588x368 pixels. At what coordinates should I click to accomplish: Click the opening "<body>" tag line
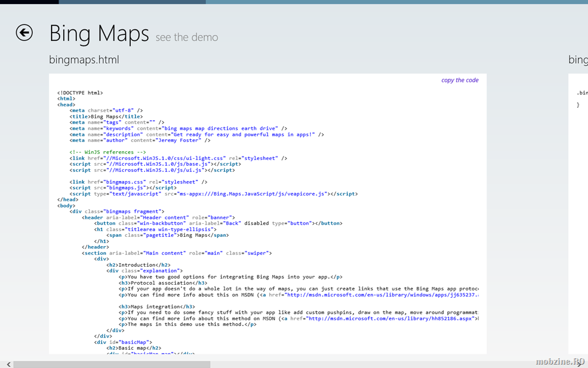point(67,206)
